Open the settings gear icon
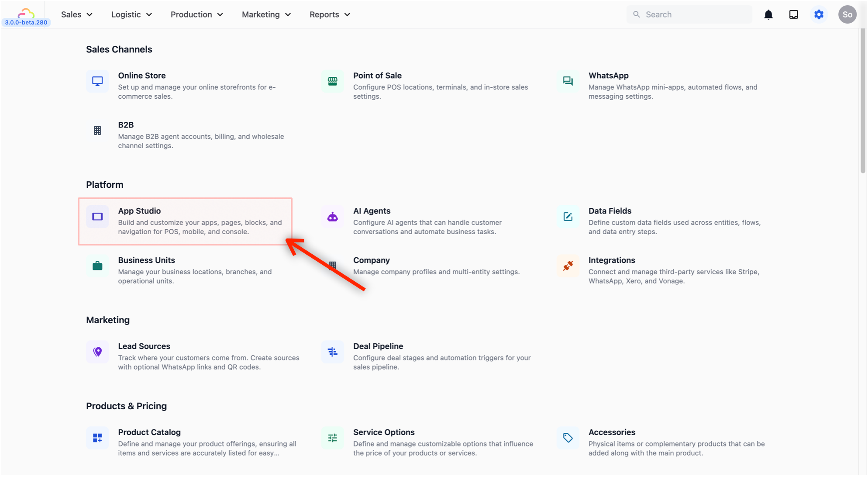Screen dimensions: 868x477 819,14
